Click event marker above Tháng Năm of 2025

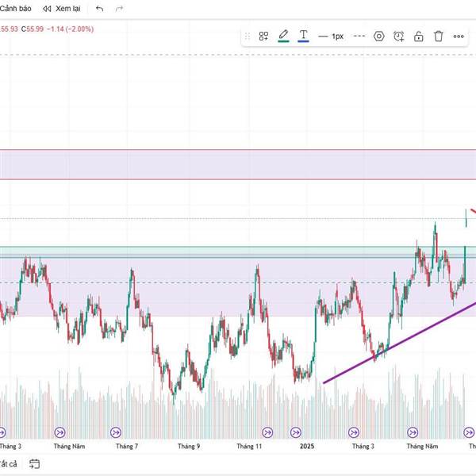coord(413,432)
